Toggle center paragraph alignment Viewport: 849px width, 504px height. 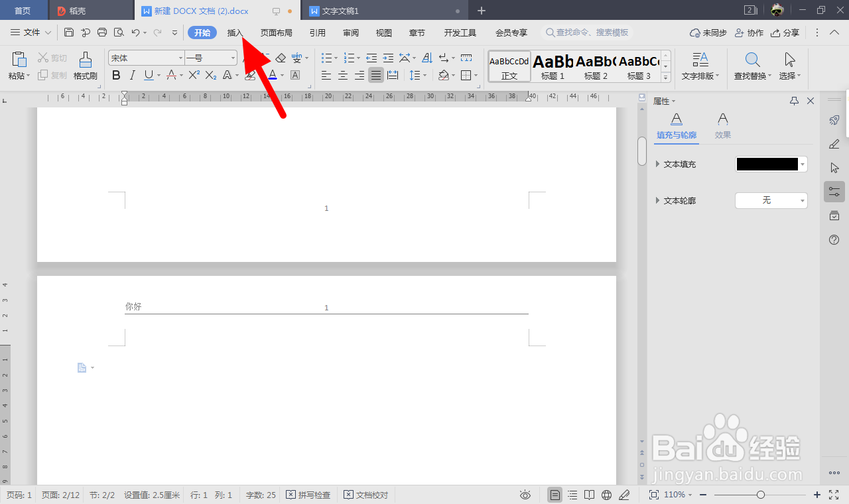tap(343, 76)
